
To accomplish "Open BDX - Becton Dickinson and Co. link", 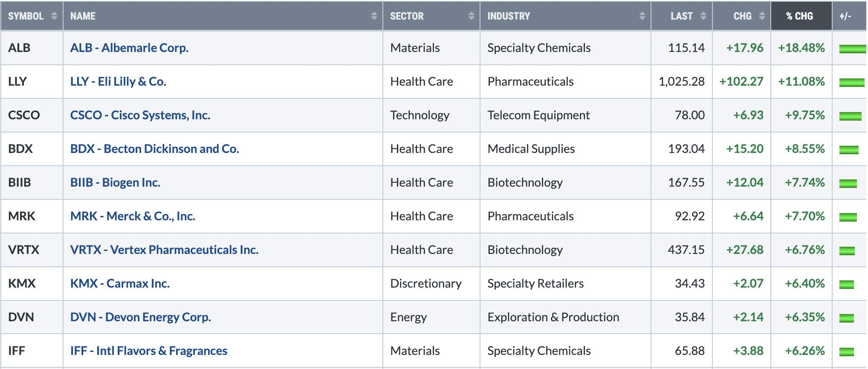I will point(154,149).
